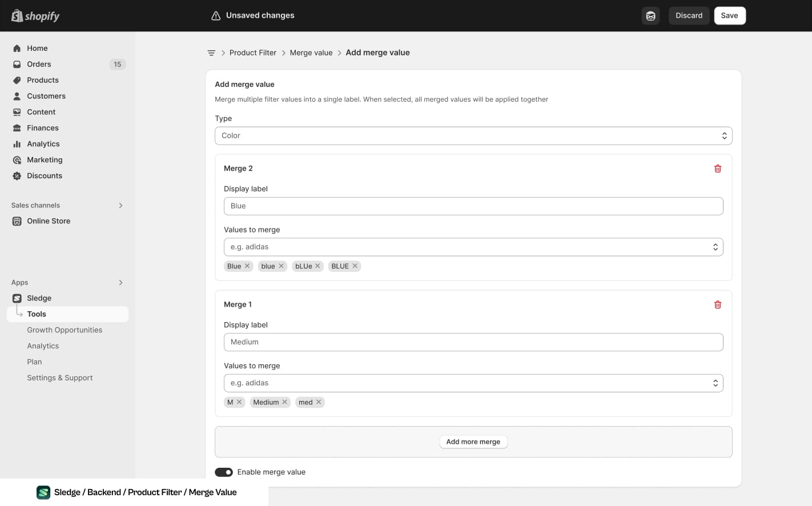
Task: Click the Add more merge button
Action: (473, 442)
